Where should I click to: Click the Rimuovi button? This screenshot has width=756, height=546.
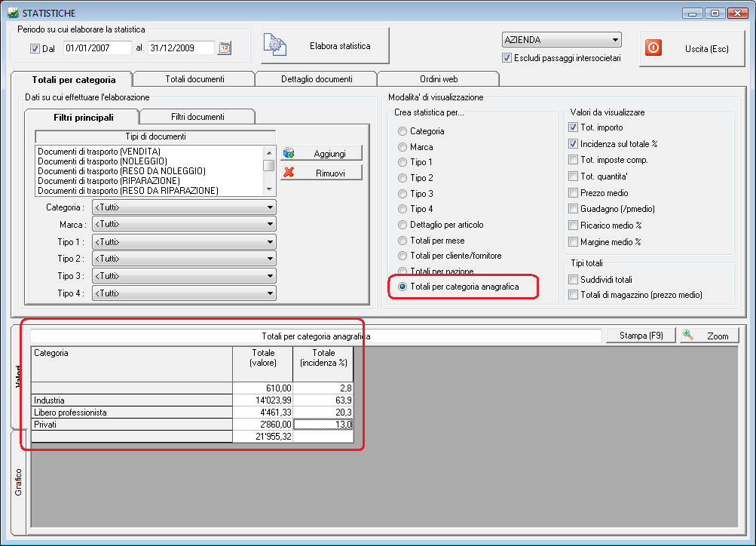[321, 173]
